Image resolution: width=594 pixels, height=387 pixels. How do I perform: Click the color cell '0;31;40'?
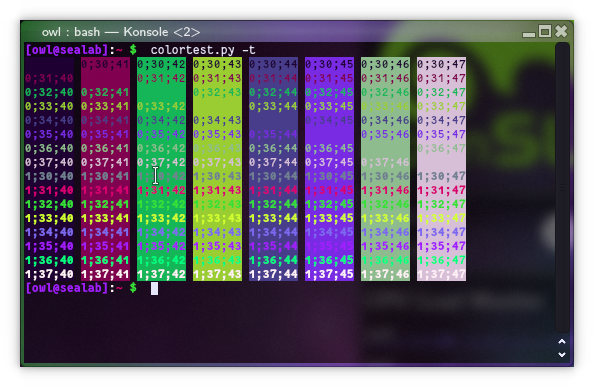[x=49, y=78]
